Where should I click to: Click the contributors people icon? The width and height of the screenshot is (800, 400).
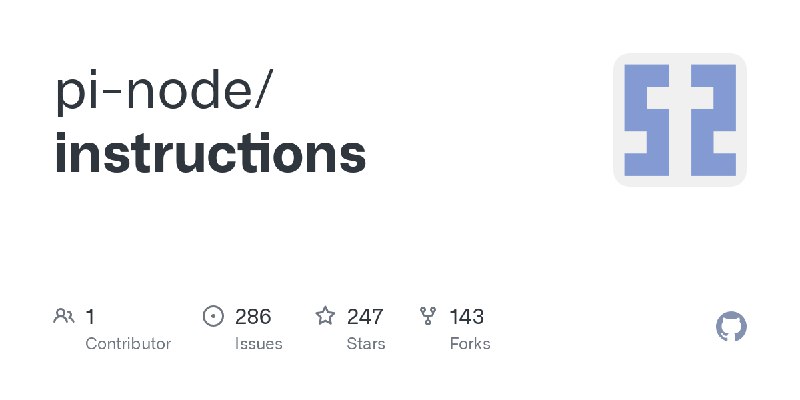[x=64, y=316]
